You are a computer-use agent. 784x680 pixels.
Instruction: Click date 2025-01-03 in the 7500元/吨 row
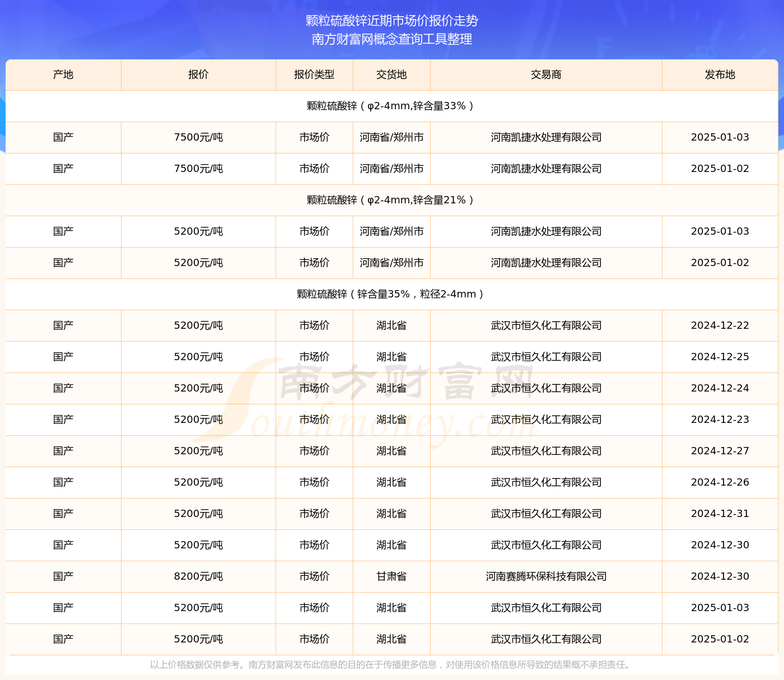tap(720, 137)
